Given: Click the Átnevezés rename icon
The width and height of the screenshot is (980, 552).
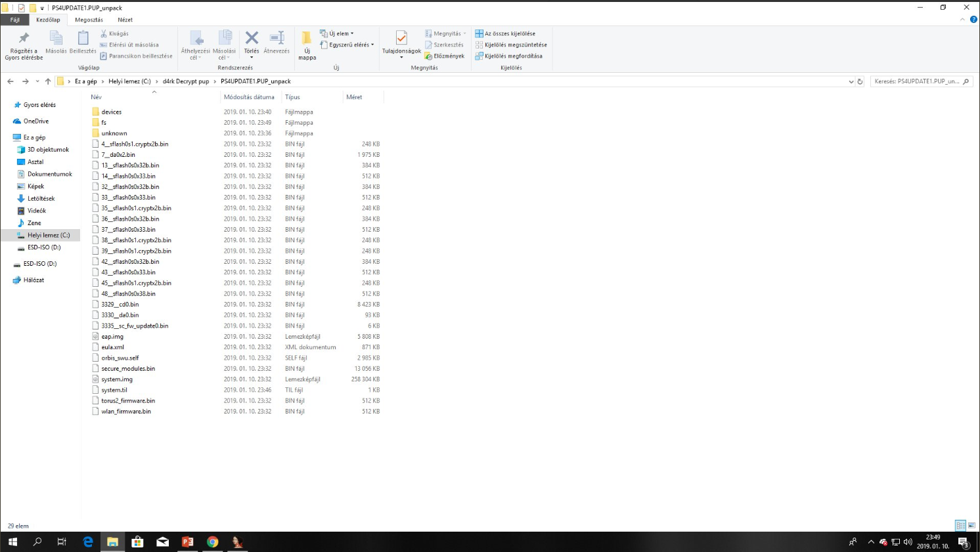Looking at the screenshot, I should (x=277, y=39).
